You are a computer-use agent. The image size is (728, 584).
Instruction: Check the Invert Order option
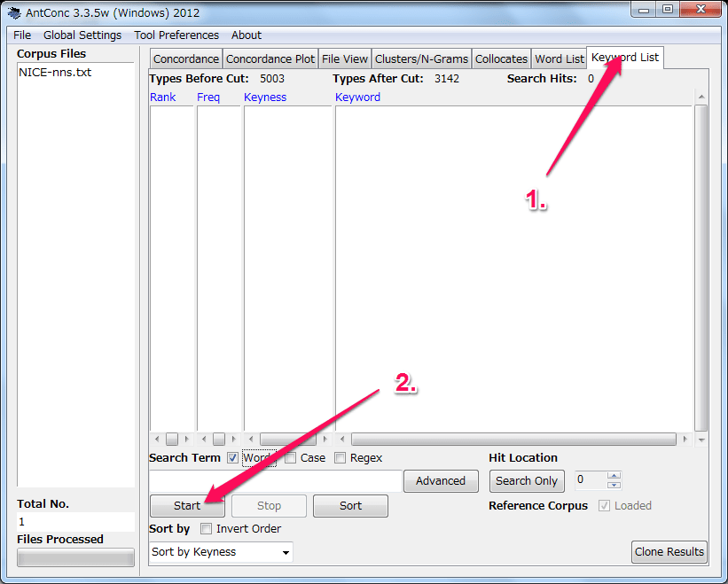[x=207, y=529]
